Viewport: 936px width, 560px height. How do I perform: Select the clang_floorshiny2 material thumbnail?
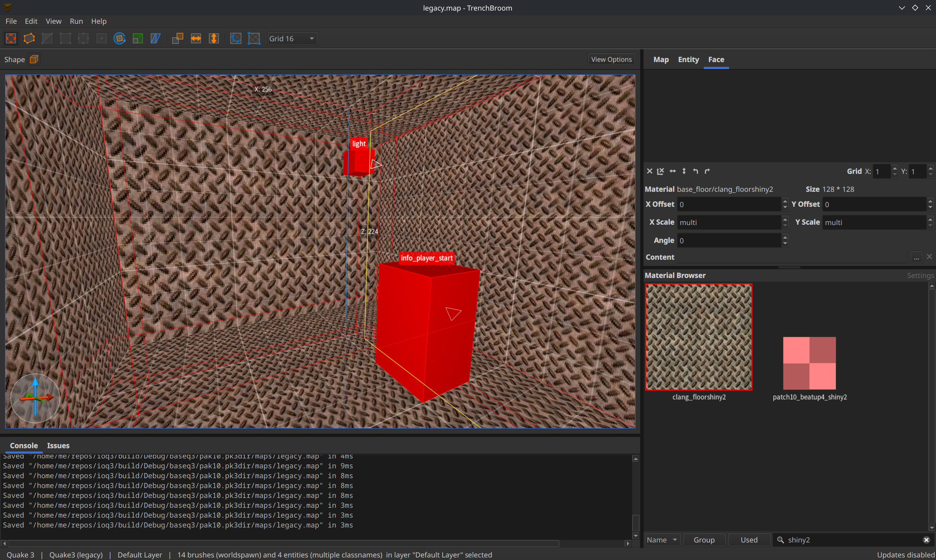click(x=699, y=337)
